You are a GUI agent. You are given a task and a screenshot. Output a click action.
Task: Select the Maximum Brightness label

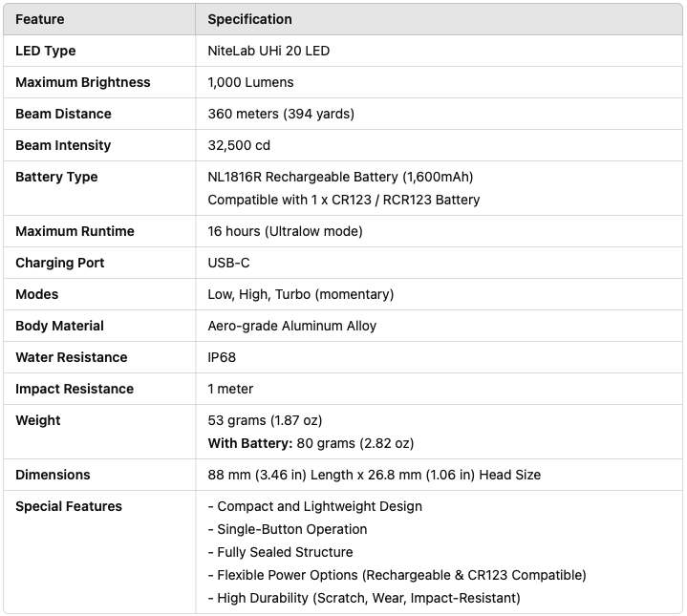tap(82, 82)
